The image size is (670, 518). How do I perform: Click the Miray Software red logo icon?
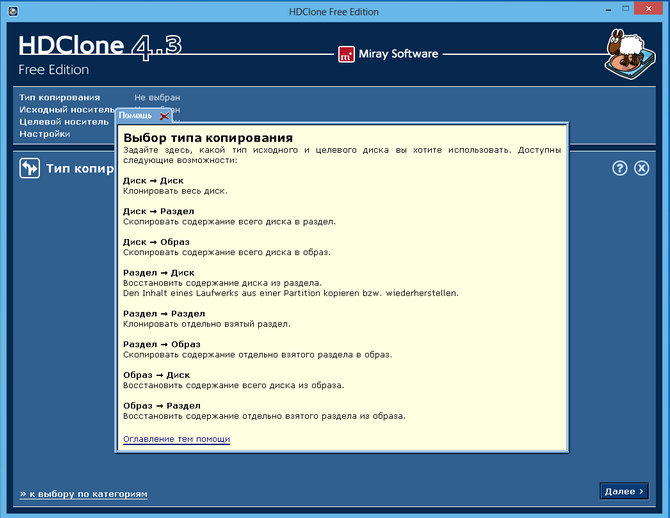[x=346, y=54]
